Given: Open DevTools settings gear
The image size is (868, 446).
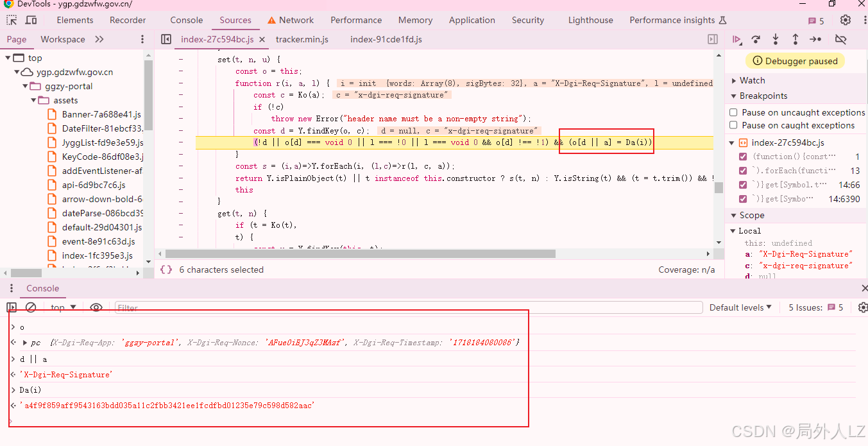Looking at the screenshot, I should click(846, 20).
